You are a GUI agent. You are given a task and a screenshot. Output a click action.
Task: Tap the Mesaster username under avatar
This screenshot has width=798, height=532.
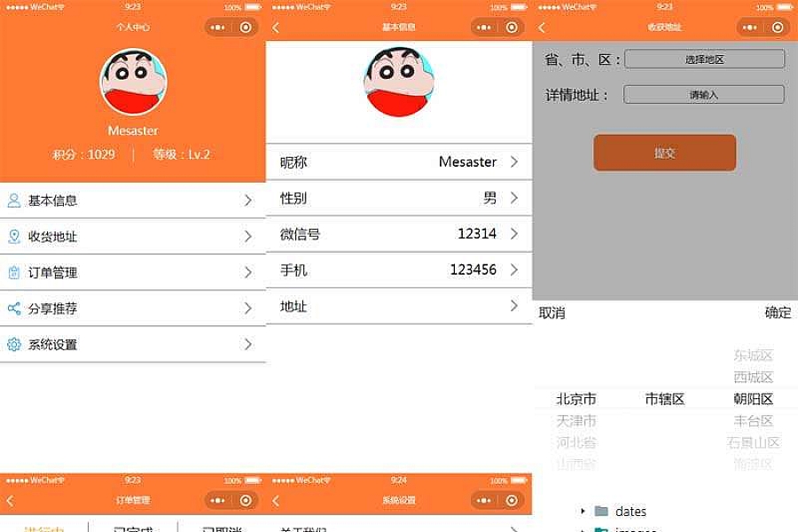click(133, 131)
